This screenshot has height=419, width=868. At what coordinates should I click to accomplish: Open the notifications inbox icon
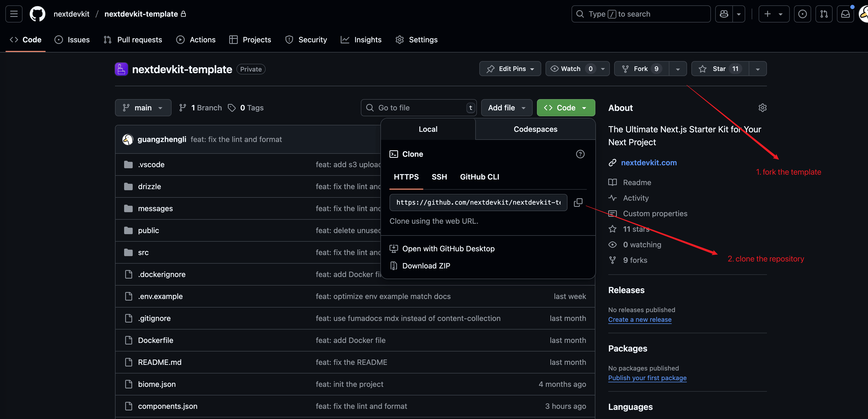tap(845, 14)
